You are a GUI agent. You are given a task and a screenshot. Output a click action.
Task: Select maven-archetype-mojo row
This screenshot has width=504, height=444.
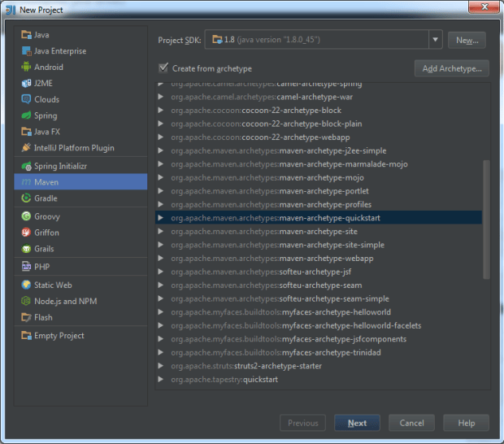[318, 177]
